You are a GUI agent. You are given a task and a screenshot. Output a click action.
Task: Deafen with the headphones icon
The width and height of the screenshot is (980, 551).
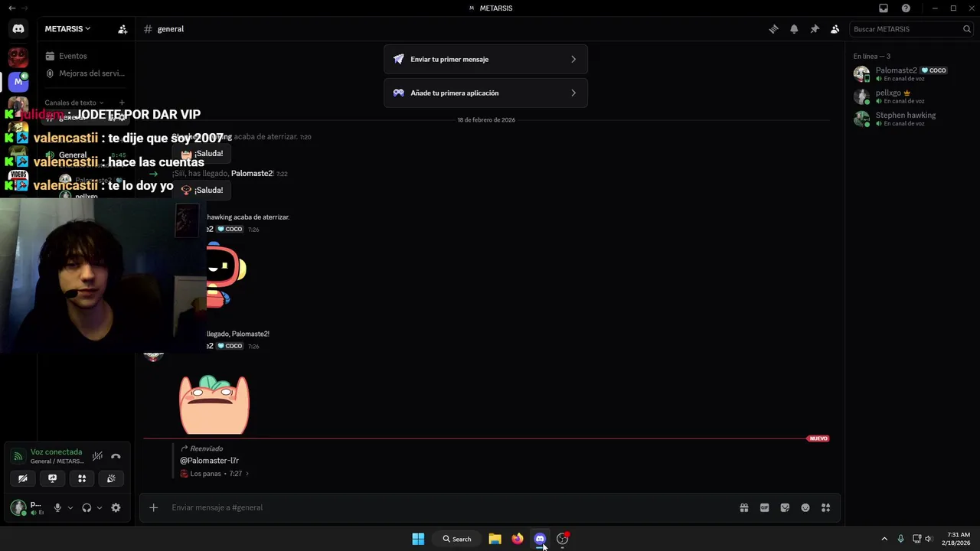(87, 507)
